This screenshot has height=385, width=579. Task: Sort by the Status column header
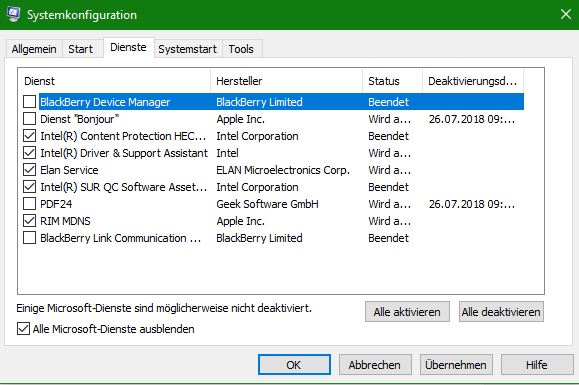point(392,81)
